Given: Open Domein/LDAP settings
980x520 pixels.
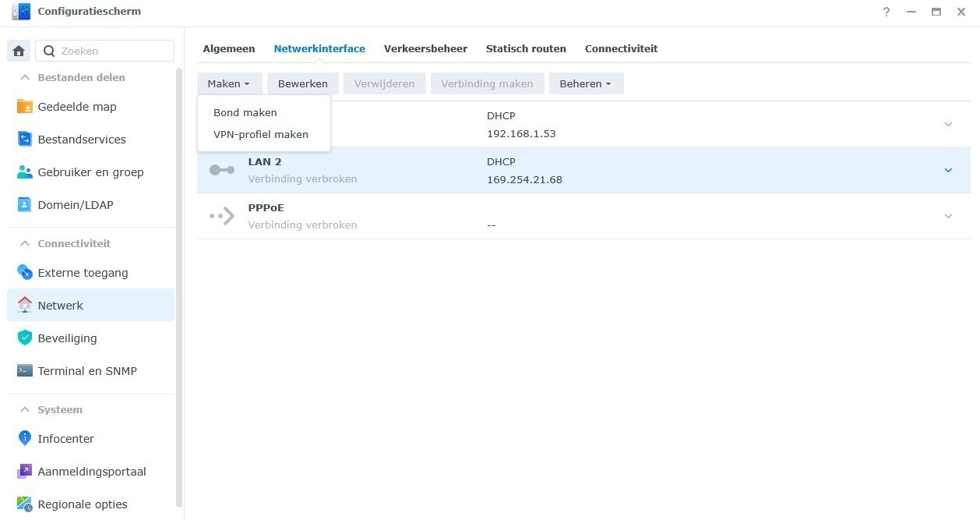Looking at the screenshot, I should pyautogui.click(x=24, y=204).
